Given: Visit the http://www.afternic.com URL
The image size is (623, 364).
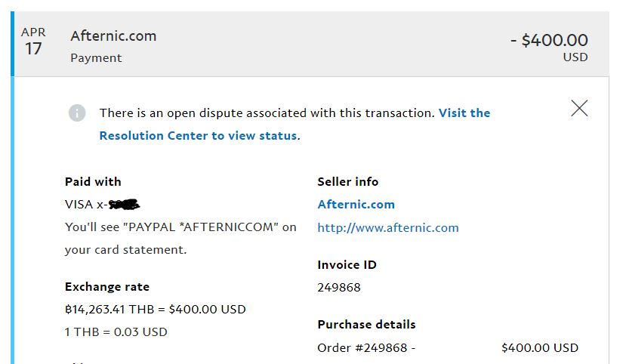Looking at the screenshot, I should coord(387,227).
